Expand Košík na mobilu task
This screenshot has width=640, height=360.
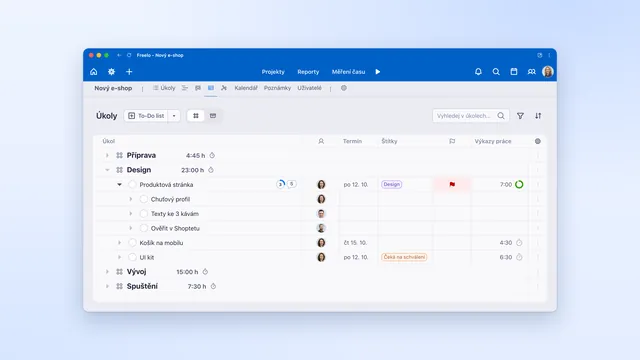120,243
